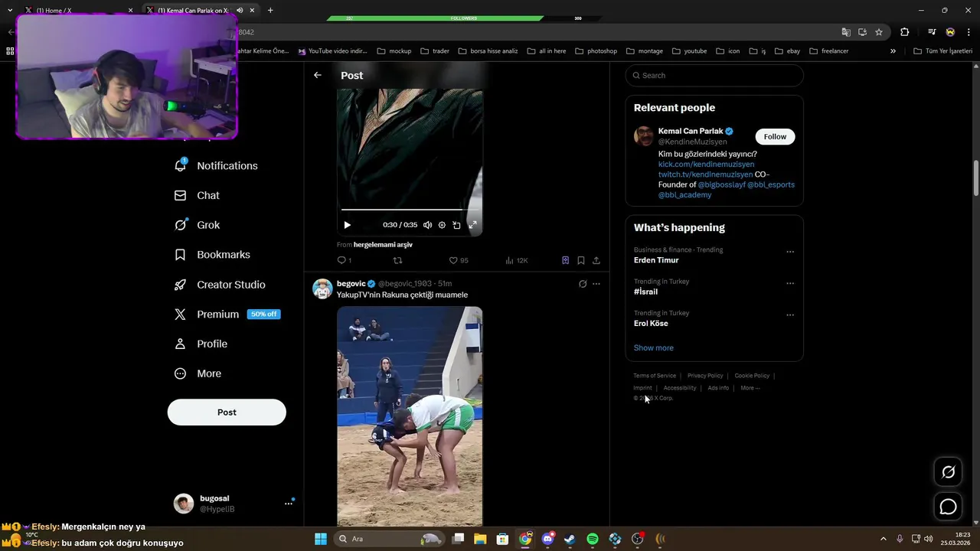Open the photoshop bookmarks folder
This screenshot has height=551, width=980.
[x=596, y=51]
